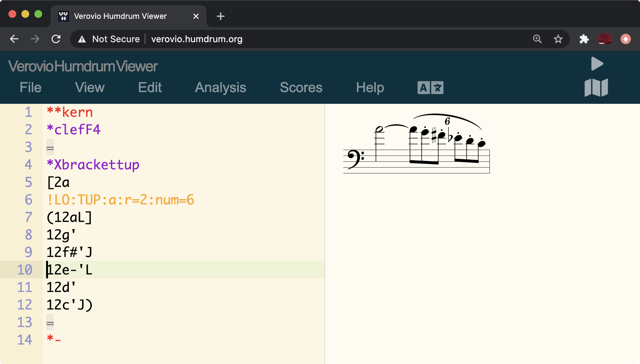Place cursor on the 12e-'L line in the editor
This screenshot has height=364, width=640.
pos(69,270)
